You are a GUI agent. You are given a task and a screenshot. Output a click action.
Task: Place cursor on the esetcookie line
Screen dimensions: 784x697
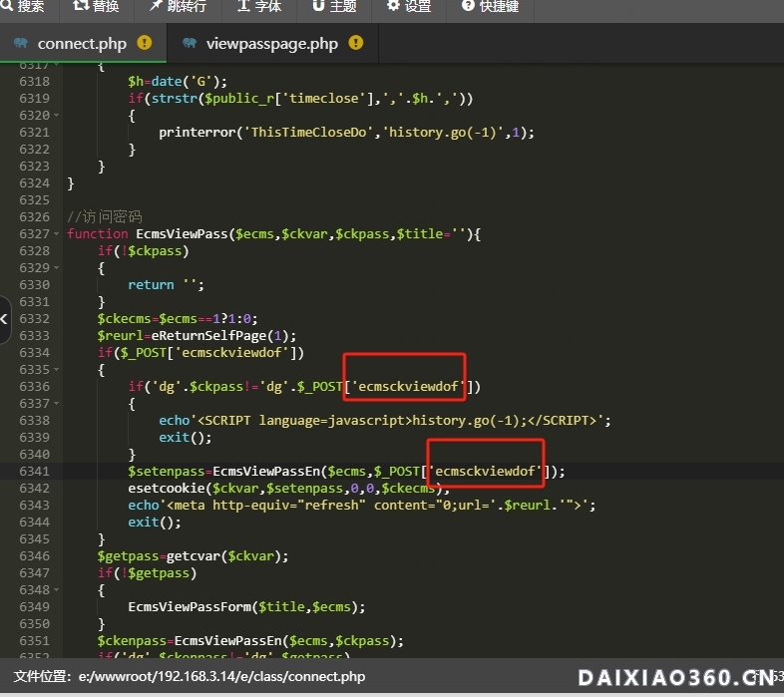pyautogui.click(x=289, y=488)
